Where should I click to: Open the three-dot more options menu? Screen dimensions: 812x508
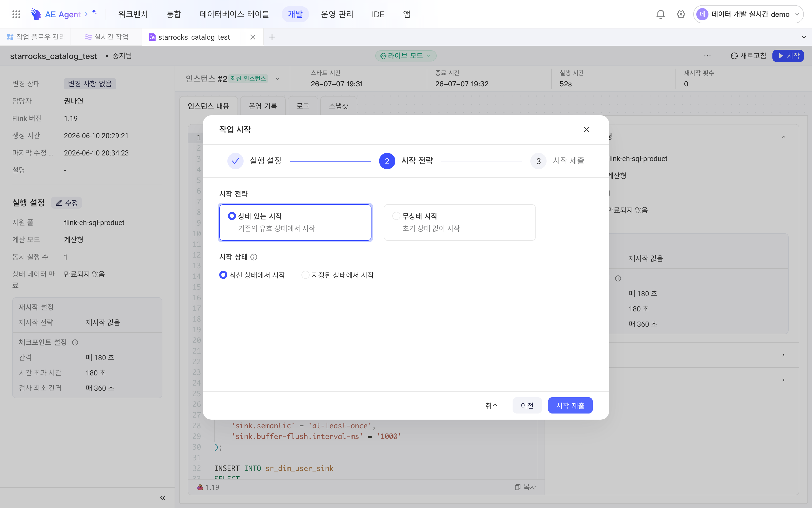point(707,56)
